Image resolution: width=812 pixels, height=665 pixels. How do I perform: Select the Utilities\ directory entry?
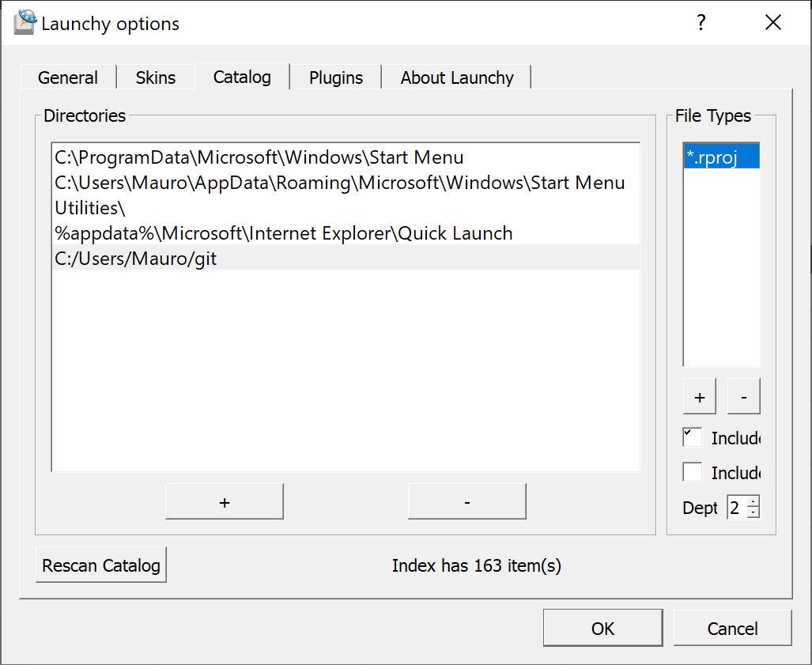pyautogui.click(x=346, y=208)
